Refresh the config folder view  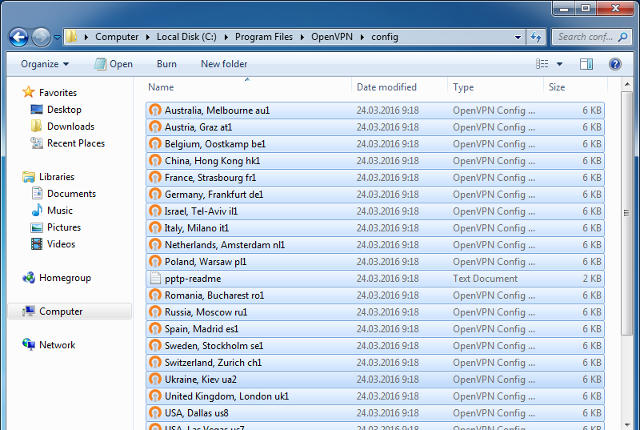[x=536, y=37]
